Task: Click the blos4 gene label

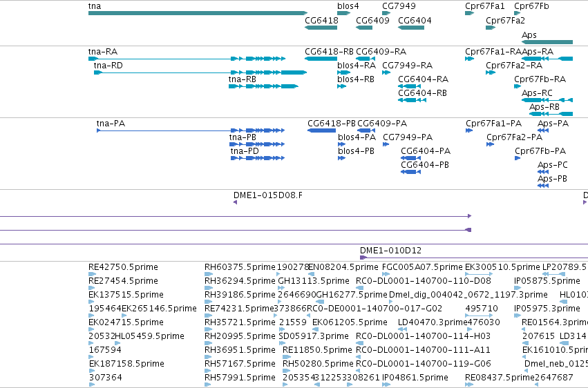Action: (348, 6)
